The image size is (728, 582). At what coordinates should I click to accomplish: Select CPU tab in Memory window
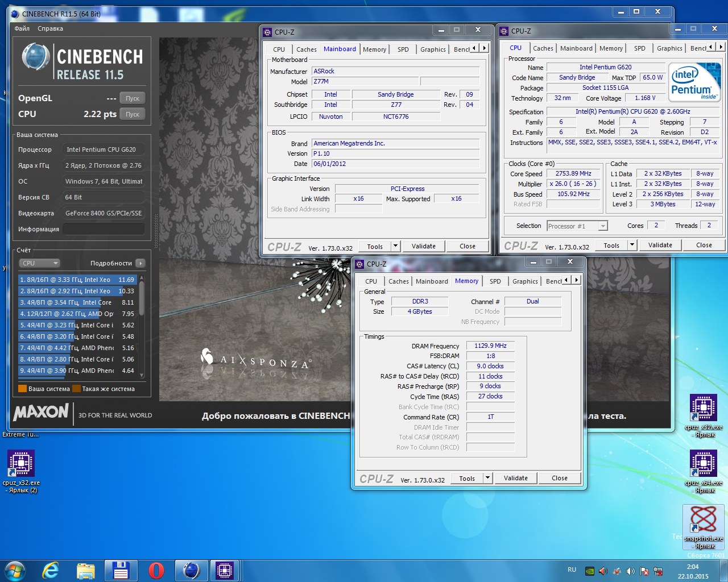371,281
